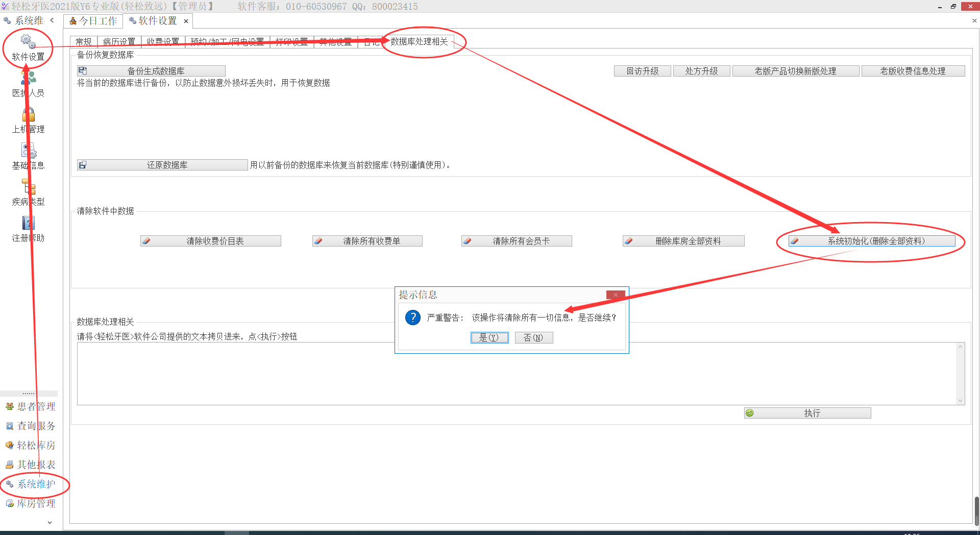Click the 执行 button
Screen dimensions: 980x535
coord(807,413)
